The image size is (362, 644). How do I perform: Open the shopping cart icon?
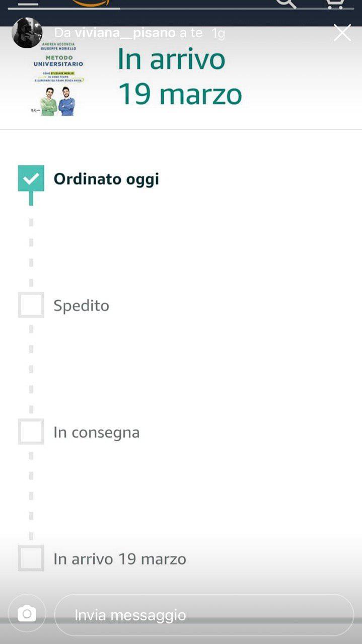334,3
